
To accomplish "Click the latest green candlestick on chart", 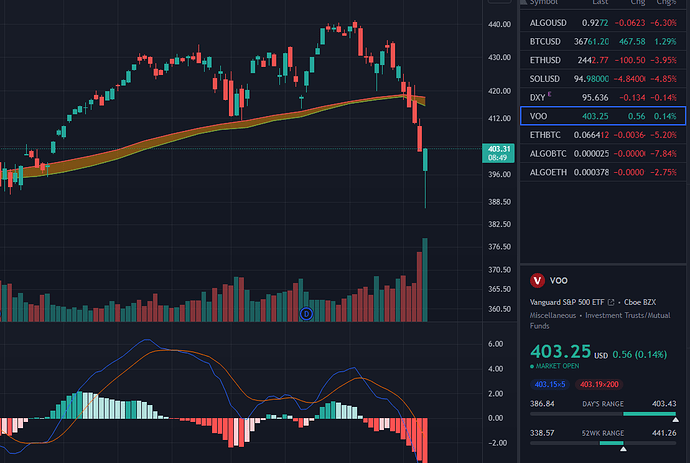I will 426,160.
